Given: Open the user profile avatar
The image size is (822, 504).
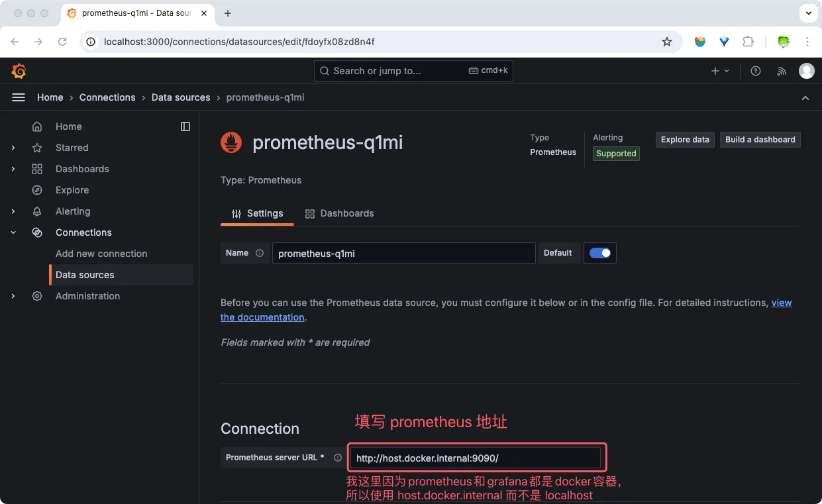Looking at the screenshot, I should click(807, 71).
